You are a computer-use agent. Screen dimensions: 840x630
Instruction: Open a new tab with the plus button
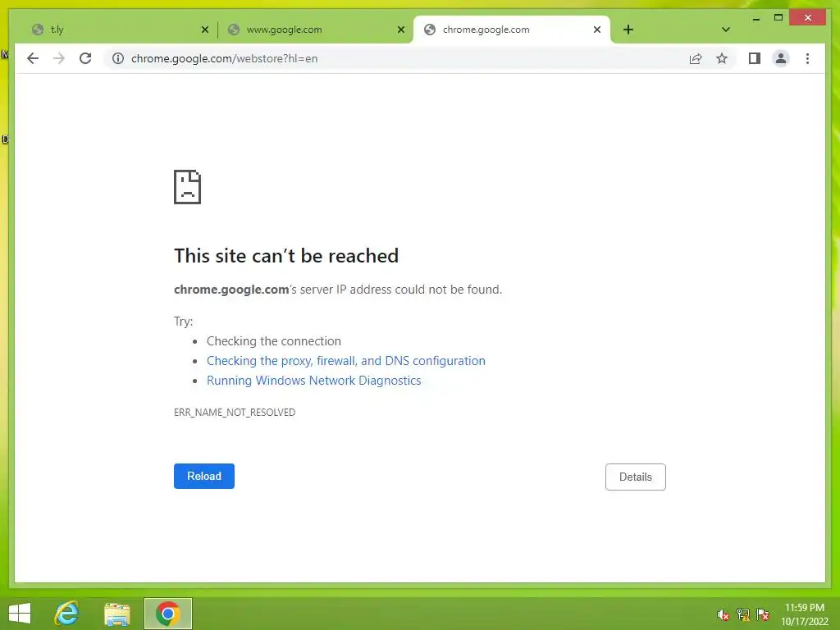point(628,30)
